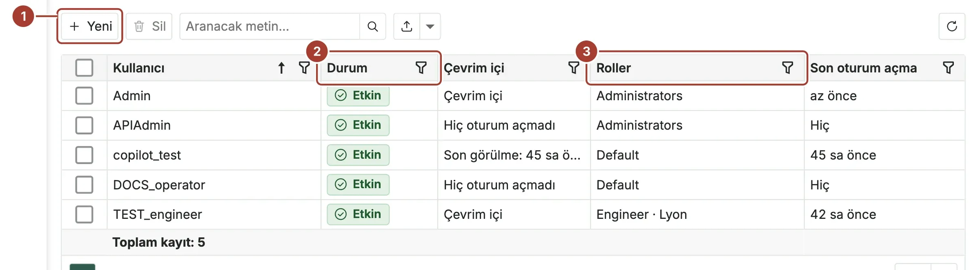Click the export upload icon
Image resolution: width=980 pixels, height=270 pixels.
click(x=407, y=26)
